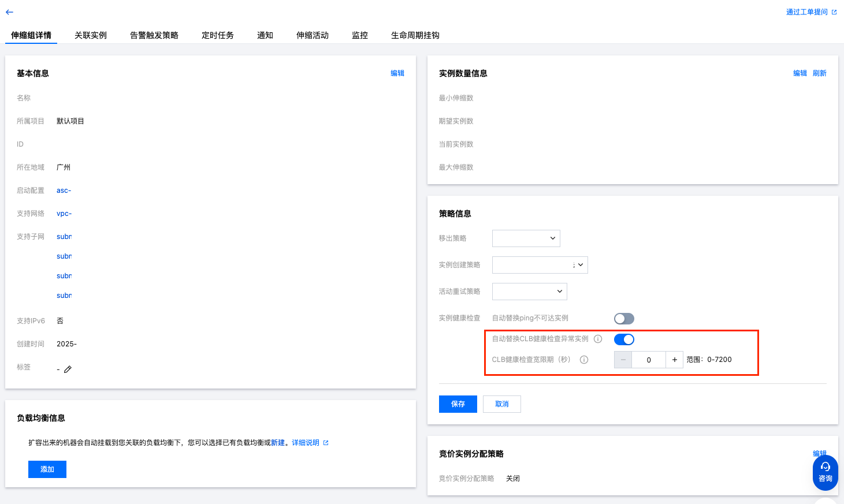Open the external-link icon beside 通过工单提问
This screenshot has width=844, height=504.
click(x=834, y=12)
